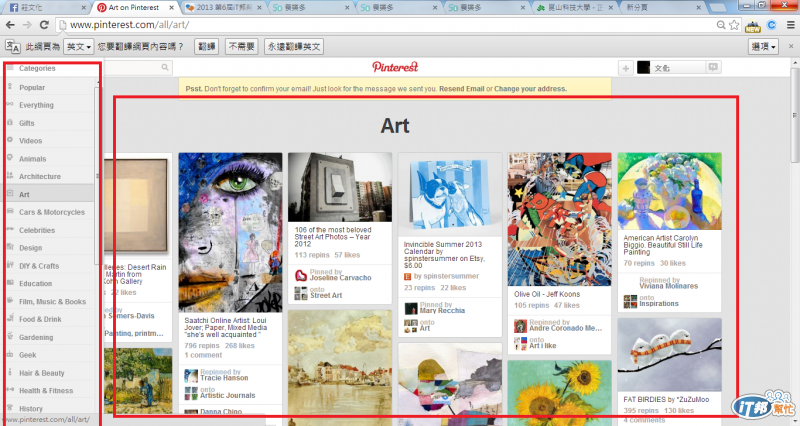Screen dimensions: 800x426
Task: Click the NEW extension icon
Action: pyautogui.click(x=753, y=26)
